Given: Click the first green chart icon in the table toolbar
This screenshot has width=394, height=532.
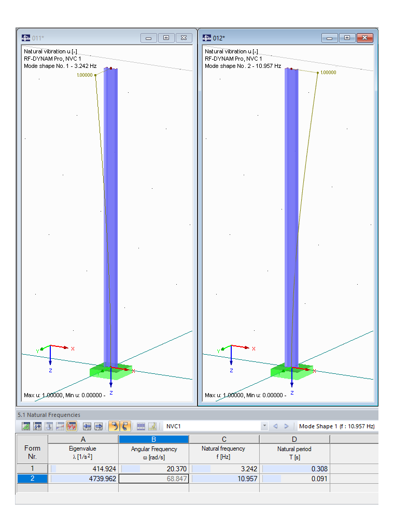Looking at the screenshot, I should [x=26, y=426].
